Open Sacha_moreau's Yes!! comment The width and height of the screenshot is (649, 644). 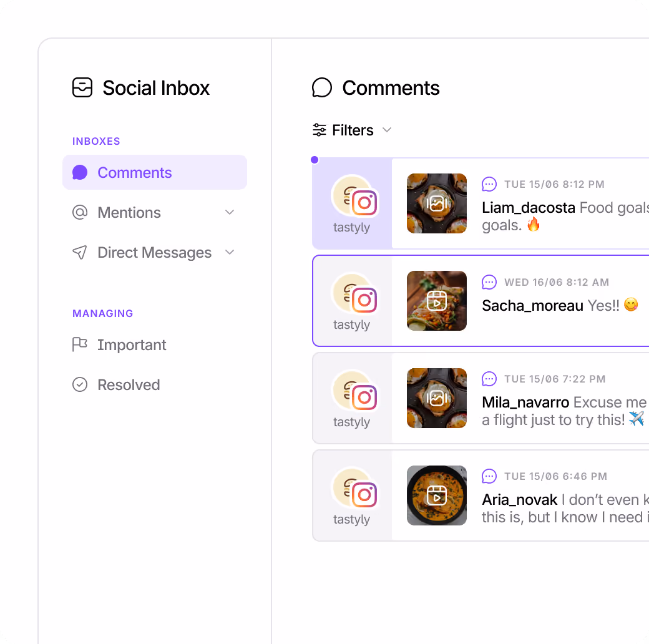pyautogui.click(x=560, y=305)
